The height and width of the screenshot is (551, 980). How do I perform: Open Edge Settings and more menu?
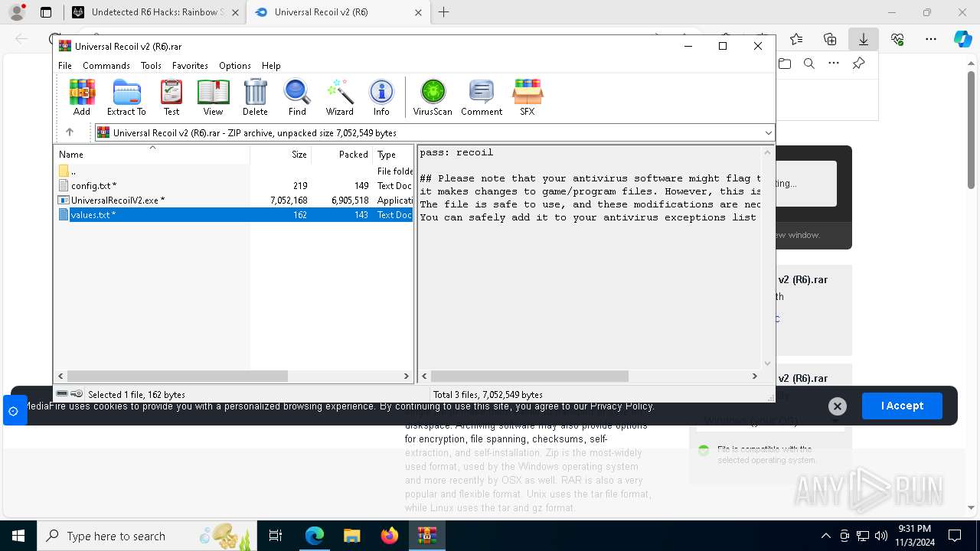pos(931,39)
